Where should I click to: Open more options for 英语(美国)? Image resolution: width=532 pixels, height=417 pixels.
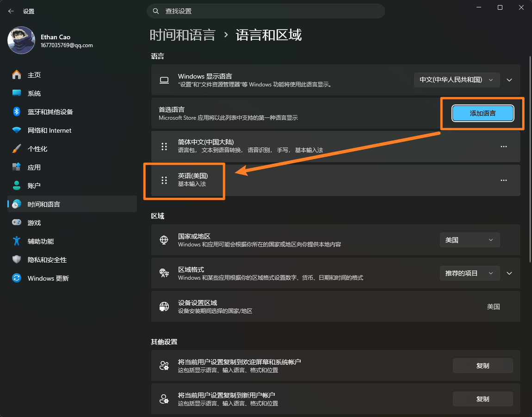point(504,180)
